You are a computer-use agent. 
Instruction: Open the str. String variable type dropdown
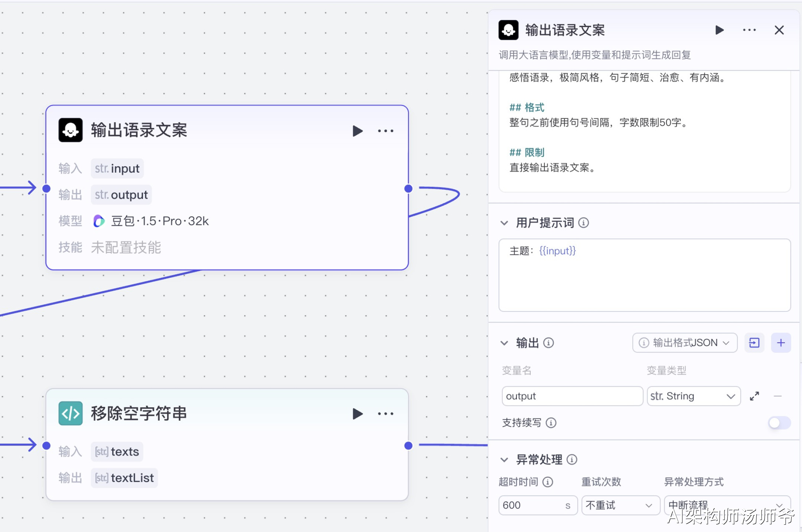(693, 396)
